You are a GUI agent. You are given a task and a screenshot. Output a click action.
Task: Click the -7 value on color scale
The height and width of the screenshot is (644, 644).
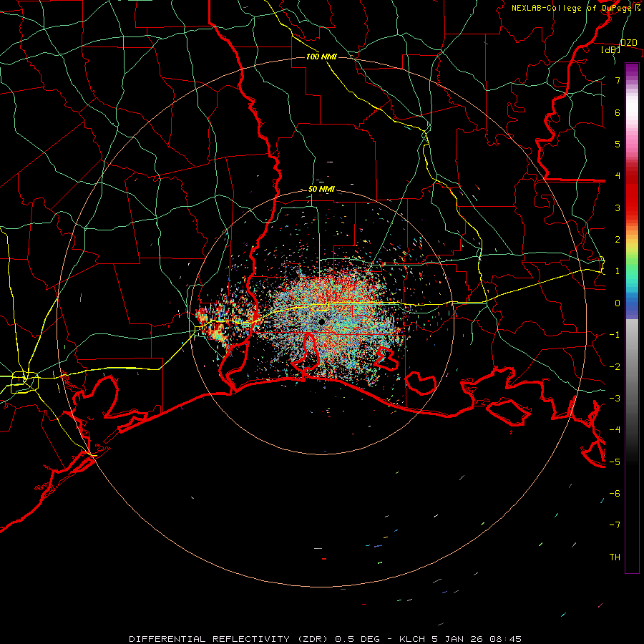click(x=615, y=525)
